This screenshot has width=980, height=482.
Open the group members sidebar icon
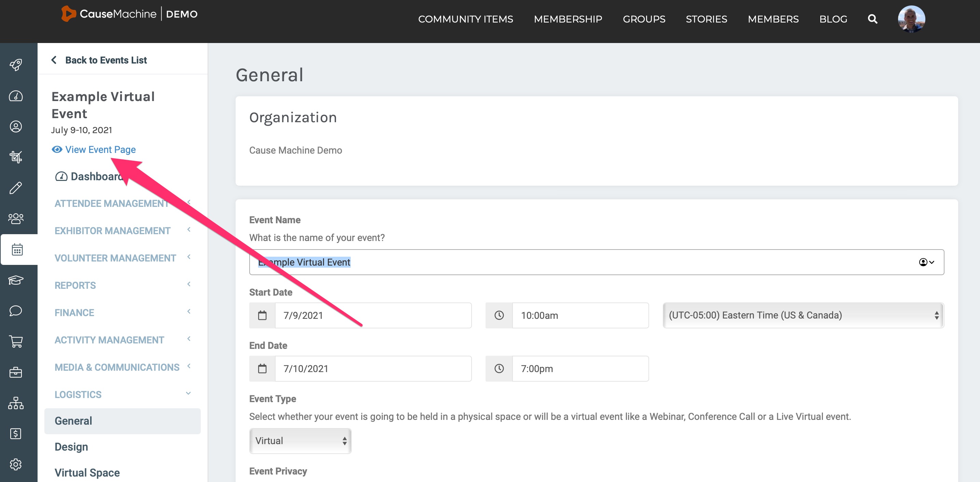pos(16,218)
